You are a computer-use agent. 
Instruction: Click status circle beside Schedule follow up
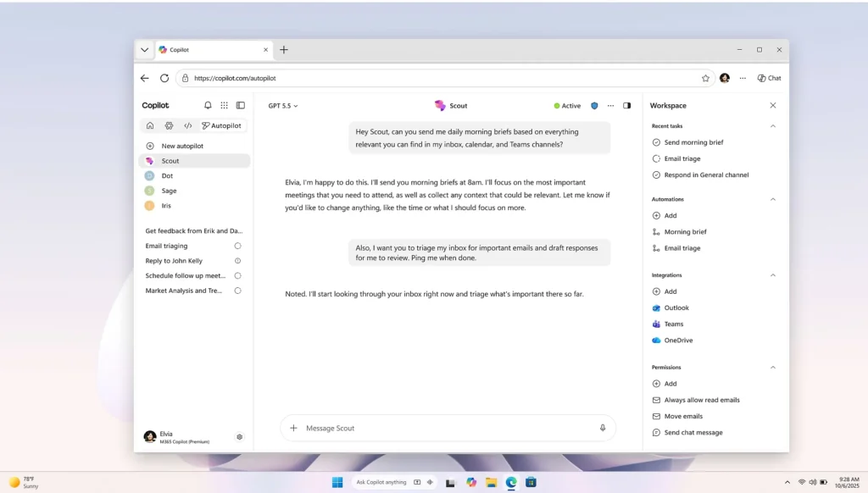(x=237, y=275)
